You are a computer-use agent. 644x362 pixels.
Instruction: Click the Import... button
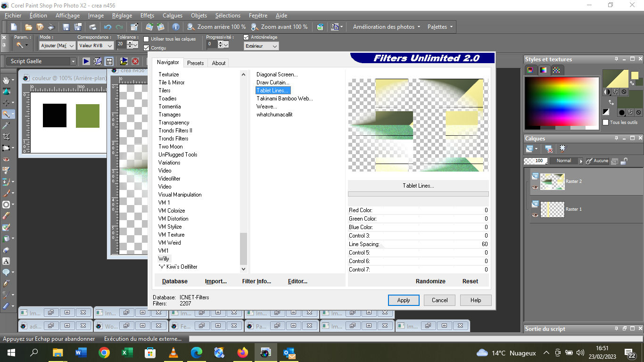pyautogui.click(x=216, y=281)
